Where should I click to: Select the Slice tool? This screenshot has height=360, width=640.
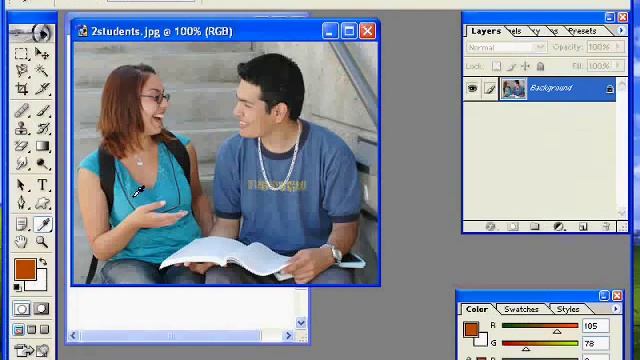pos(42,89)
